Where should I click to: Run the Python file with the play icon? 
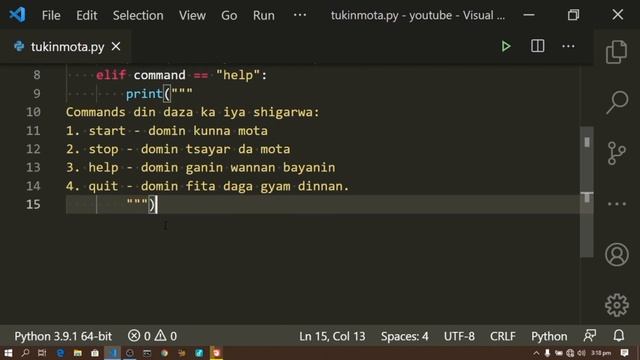(506, 47)
